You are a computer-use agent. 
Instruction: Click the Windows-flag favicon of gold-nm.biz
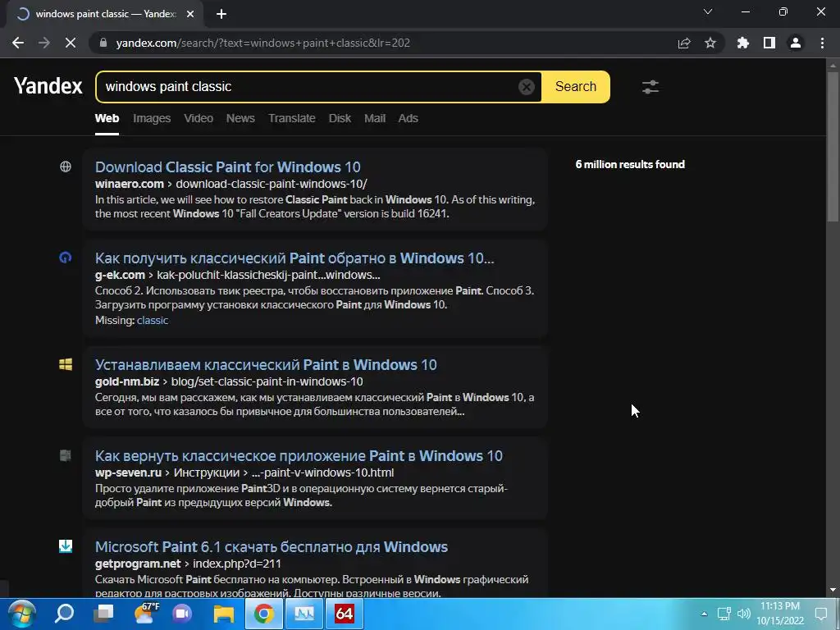pos(66,364)
